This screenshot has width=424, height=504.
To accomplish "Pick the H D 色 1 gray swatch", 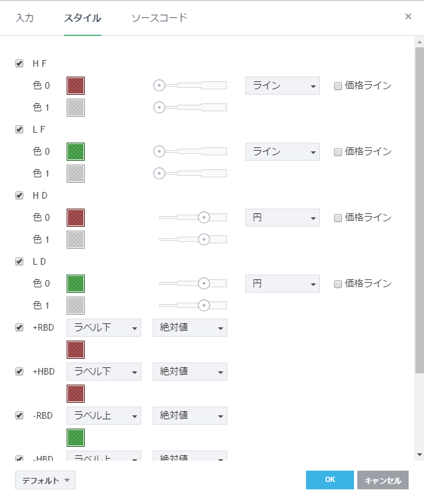I will point(76,239).
